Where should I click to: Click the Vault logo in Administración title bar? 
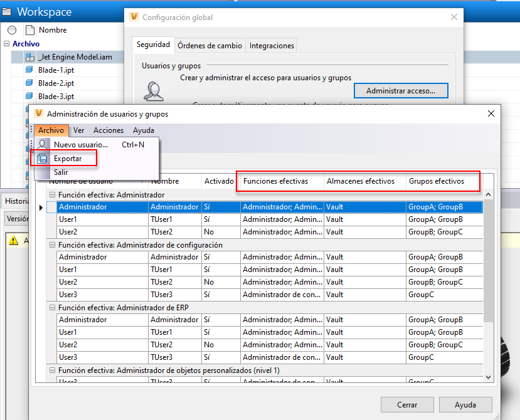(x=39, y=113)
